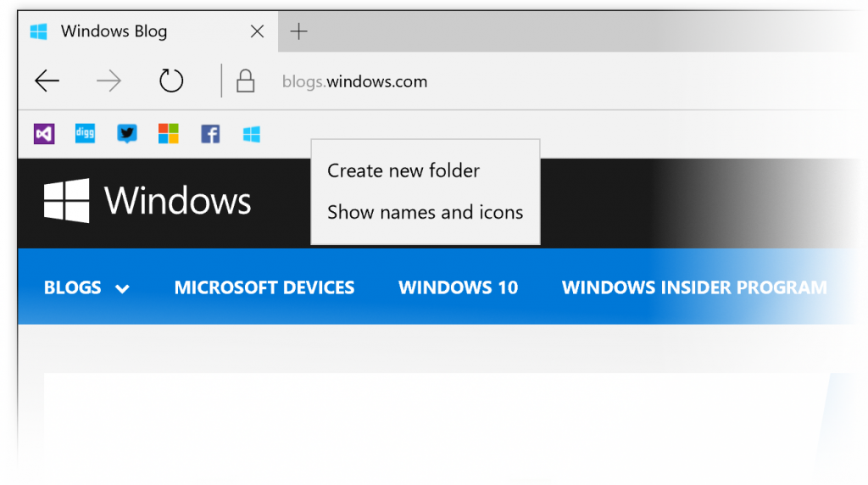This screenshot has height=485, width=868.
Task: Select Show names and icons option
Action: pos(425,213)
